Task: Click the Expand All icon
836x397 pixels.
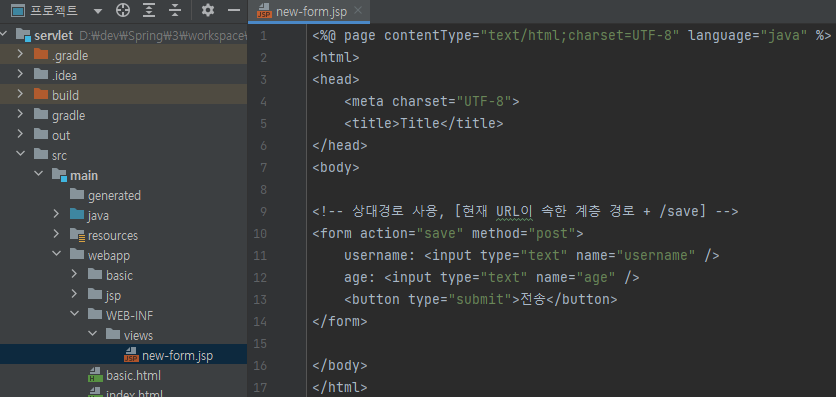Action: pos(150,10)
